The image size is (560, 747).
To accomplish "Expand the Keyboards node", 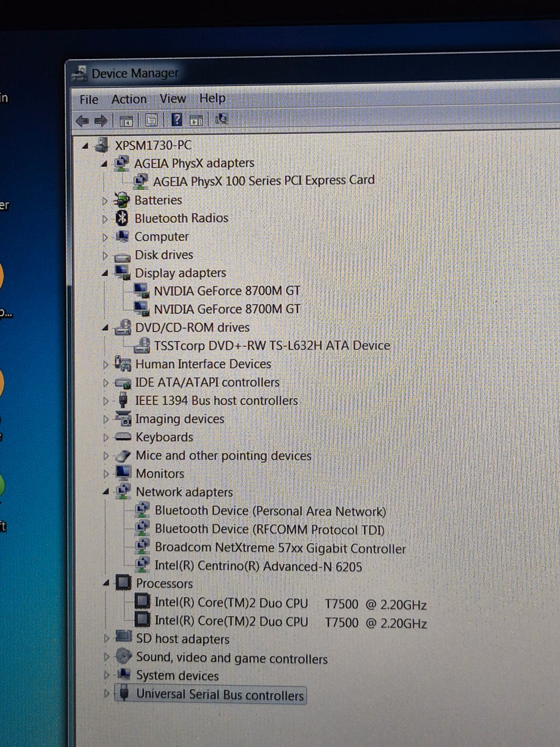I will (106, 438).
